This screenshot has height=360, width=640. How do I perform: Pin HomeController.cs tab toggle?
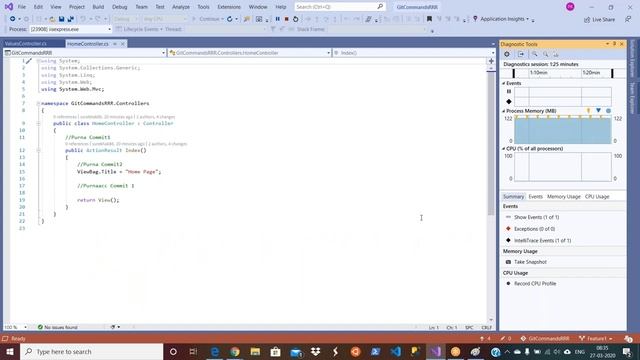[115, 44]
